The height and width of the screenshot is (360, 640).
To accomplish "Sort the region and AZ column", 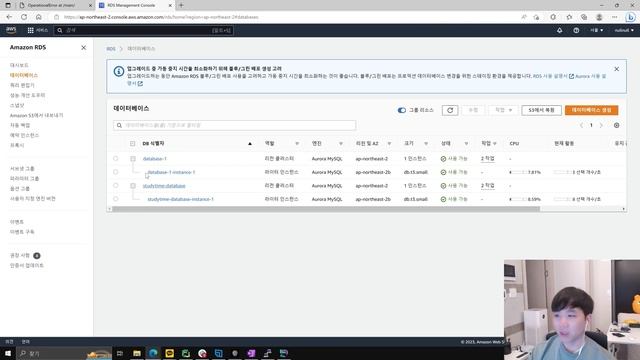I will [x=389, y=144].
